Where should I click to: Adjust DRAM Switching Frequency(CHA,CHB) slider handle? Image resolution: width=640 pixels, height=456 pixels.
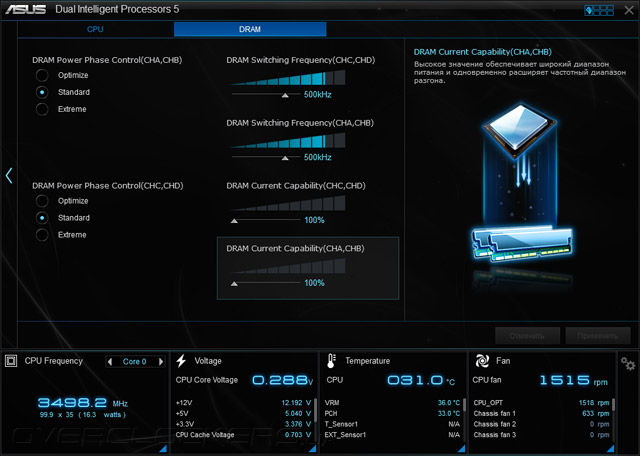pyautogui.click(x=285, y=158)
